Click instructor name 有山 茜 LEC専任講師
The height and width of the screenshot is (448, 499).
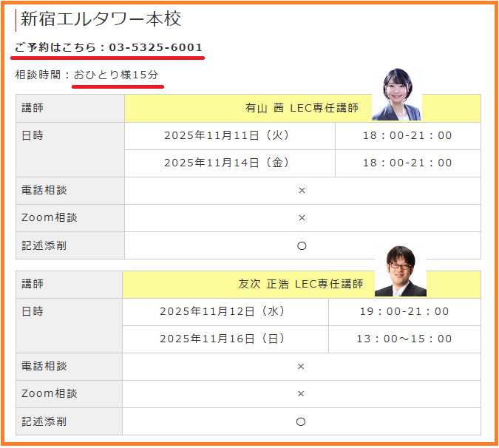click(302, 108)
